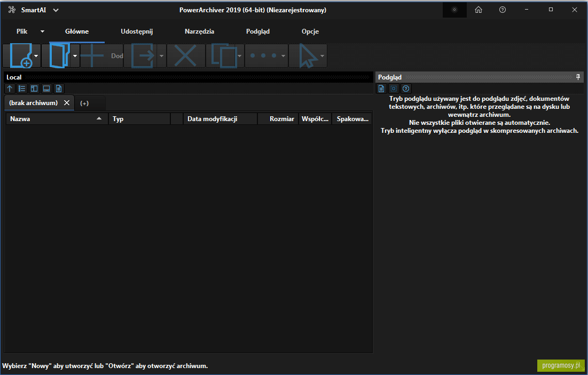Click the document view icon in Local toolbar
Image resolution: width=588 pixels, height=375 pixels.
click(59, 89)
